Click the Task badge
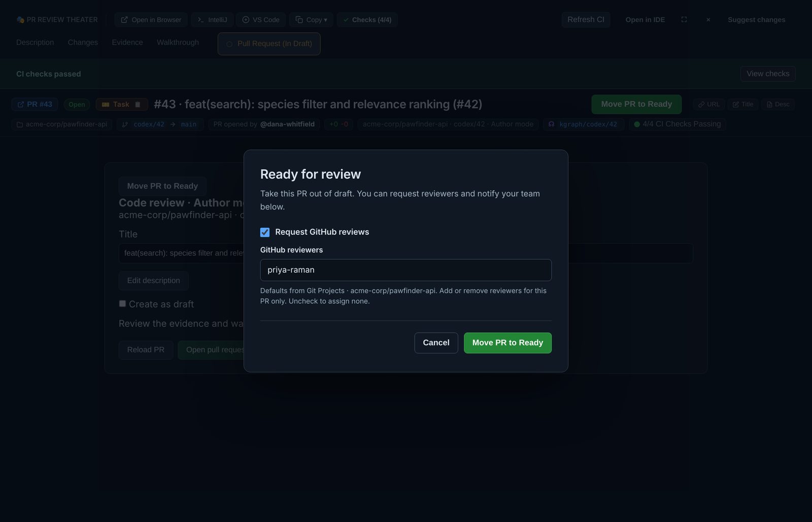The width and height of the screenshot is (812, 522). (122, 105)
